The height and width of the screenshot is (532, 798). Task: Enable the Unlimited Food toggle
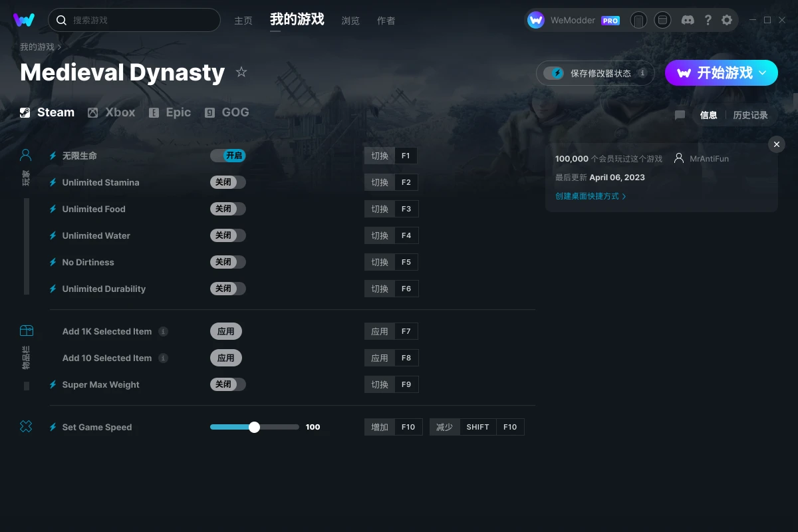pos(228,209)
